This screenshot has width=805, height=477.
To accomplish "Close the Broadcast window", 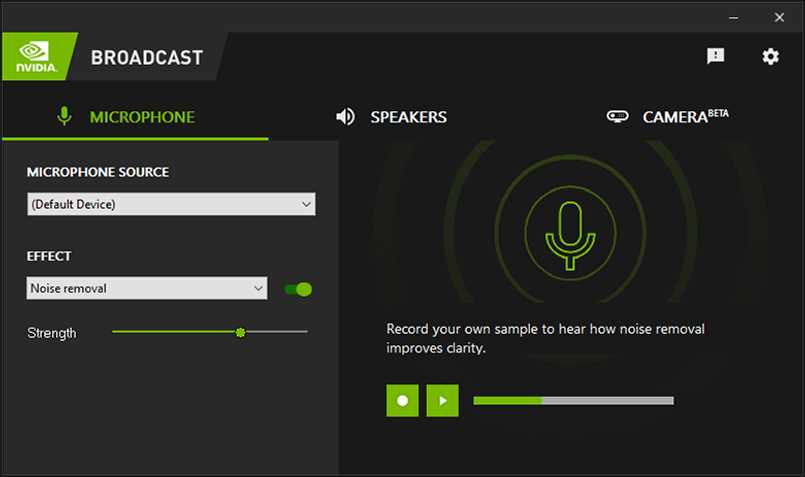I will (x=779, y=17).
